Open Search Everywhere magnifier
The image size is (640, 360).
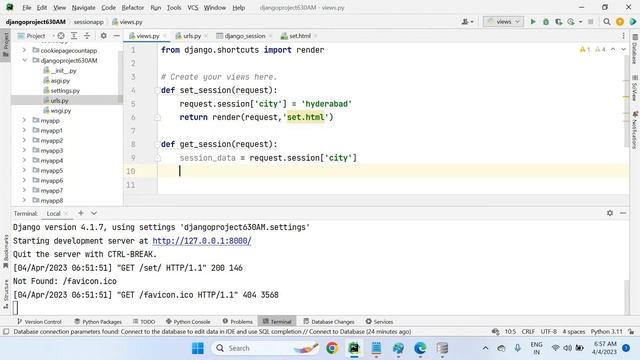point(607,22)
